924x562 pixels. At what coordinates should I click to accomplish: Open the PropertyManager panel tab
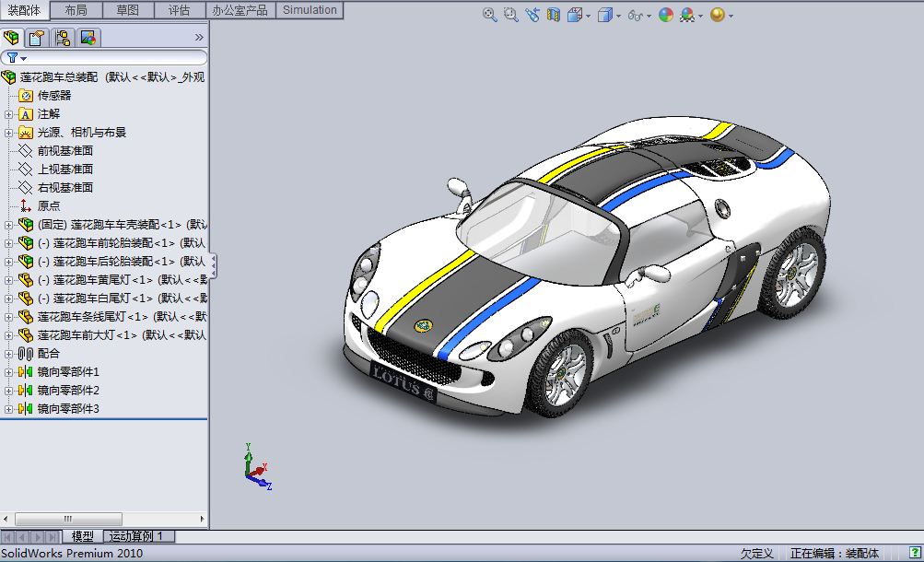[x=37, y=38]
